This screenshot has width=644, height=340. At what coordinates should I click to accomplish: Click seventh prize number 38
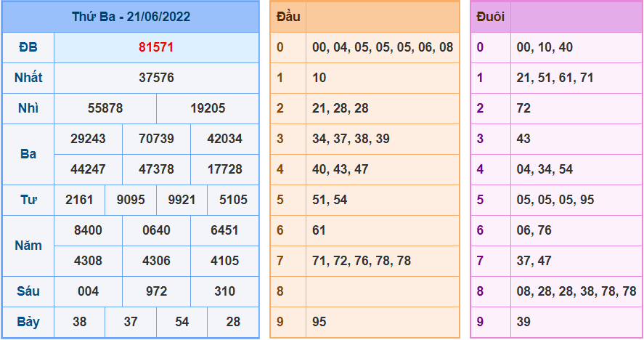79,322
